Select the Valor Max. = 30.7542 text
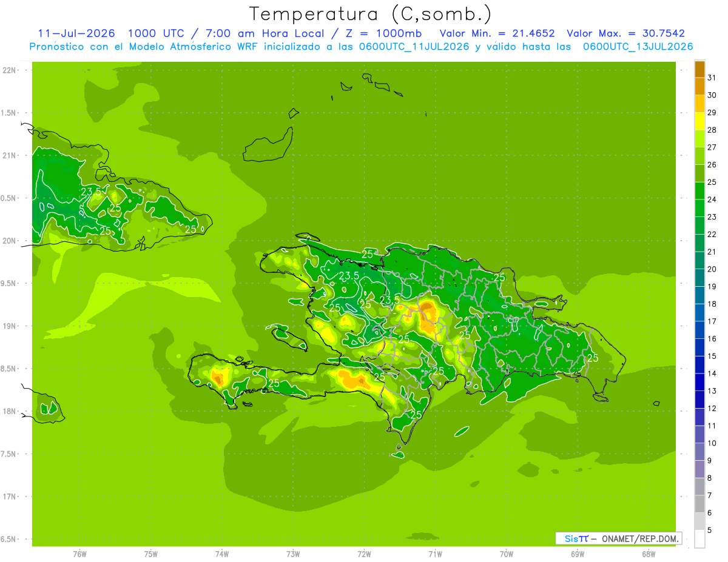This screenshot has width=728, height=562. (626, 33)
